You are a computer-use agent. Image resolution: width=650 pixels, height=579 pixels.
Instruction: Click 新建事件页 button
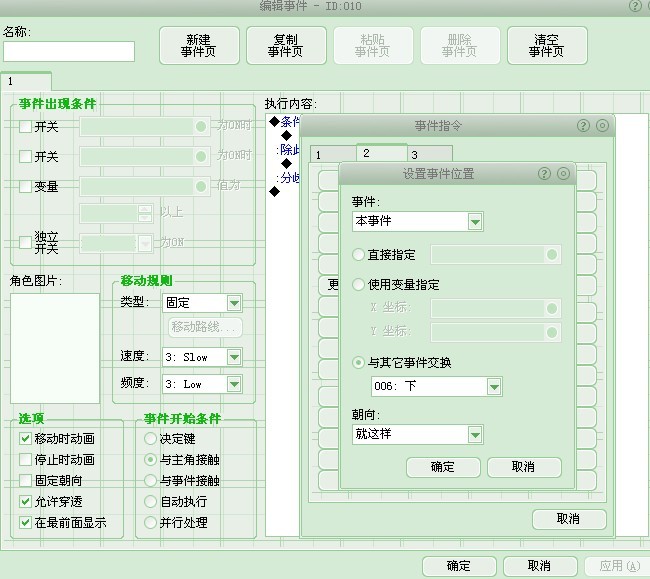(199, 46)
